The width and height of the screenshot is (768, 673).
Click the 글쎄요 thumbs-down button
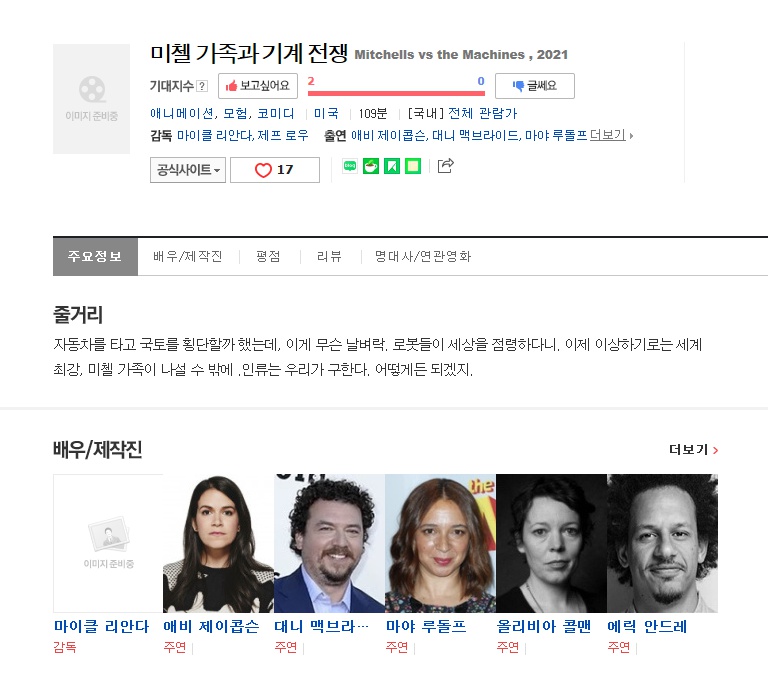[x=534, y=86]
